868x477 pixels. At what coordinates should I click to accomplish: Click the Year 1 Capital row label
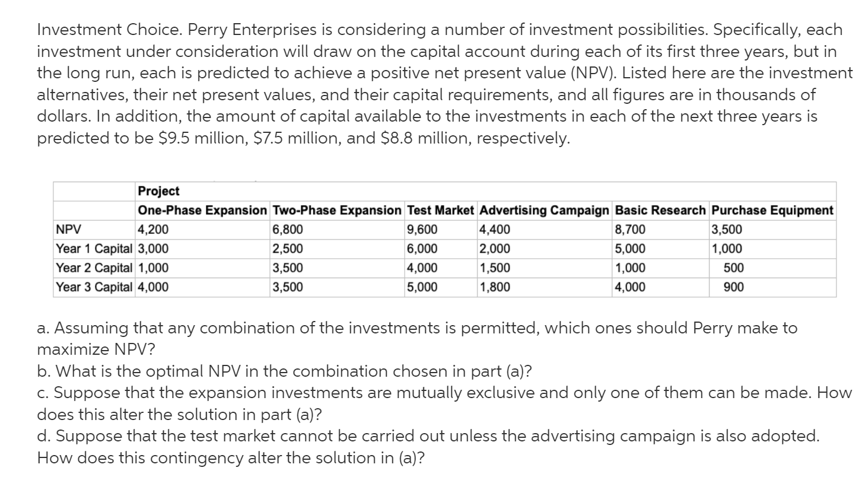click(x=94, y=249)
